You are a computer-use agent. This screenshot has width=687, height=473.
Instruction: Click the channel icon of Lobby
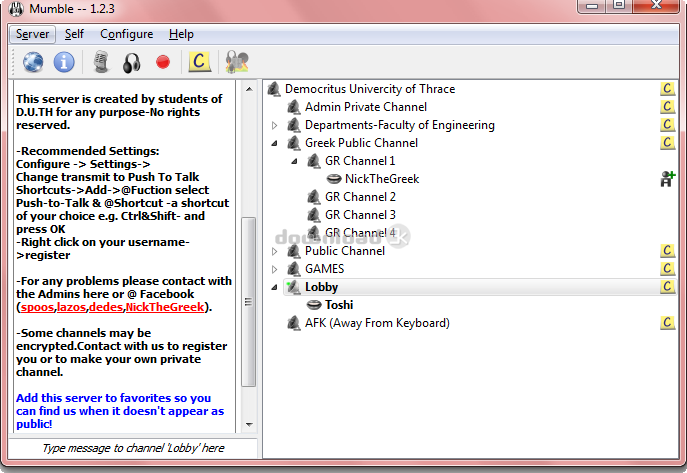(x=293, y=287)
